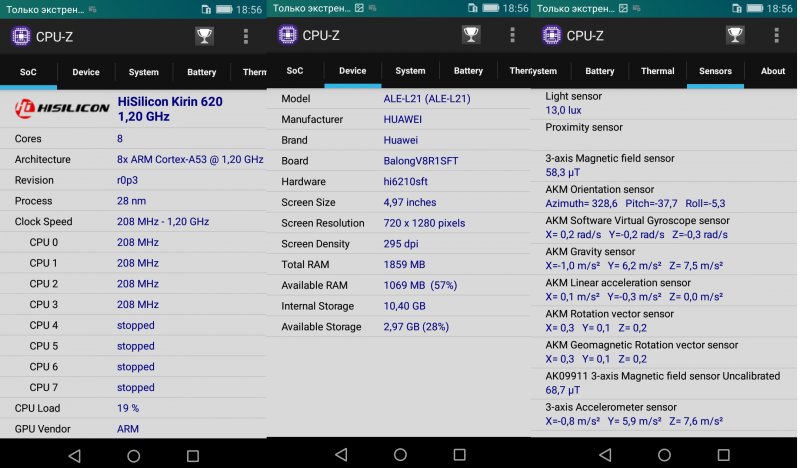Tap the CPU-Z app icon in the right screen
The image size is (800, 468).
point(552,35)
